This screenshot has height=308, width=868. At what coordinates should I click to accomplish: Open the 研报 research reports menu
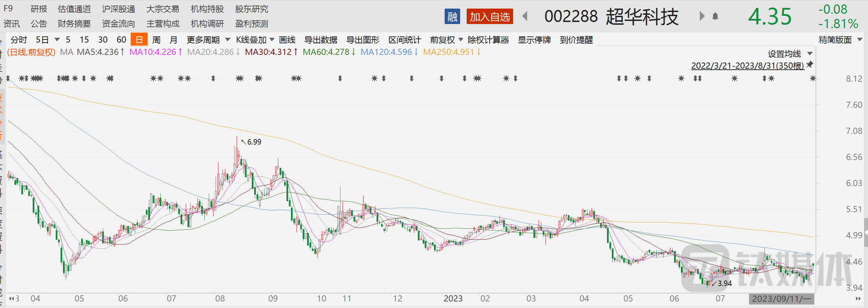(39, 9)
